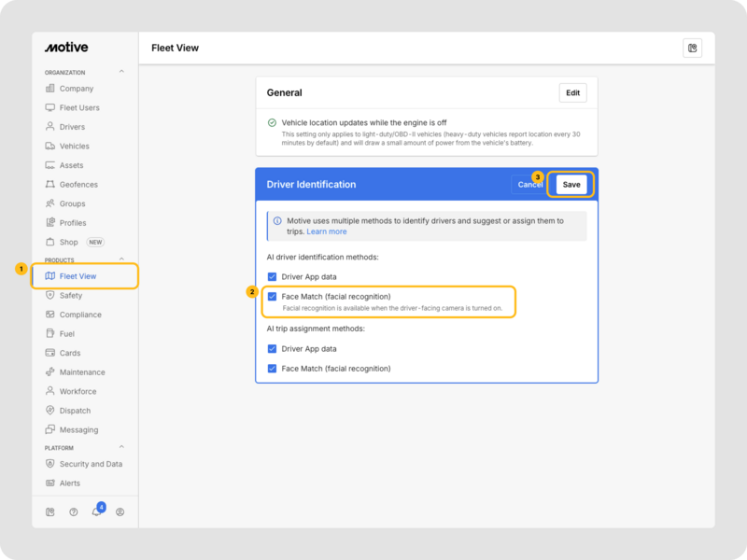The image size is (747, 560).
Task: Open the user profile icon
Action: pyautogui.click(x=120, y=511)
